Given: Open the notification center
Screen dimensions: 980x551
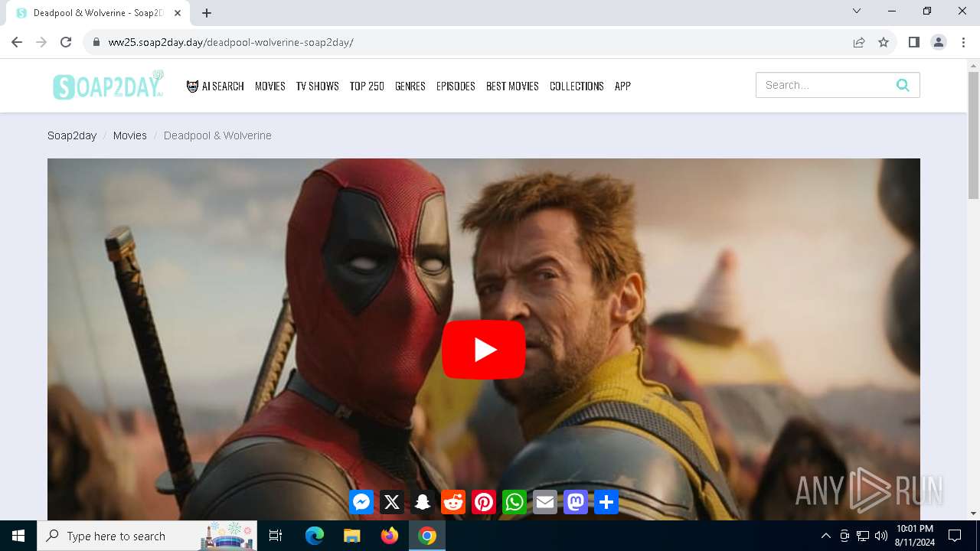Looking at the screenshot, I should pos(955,536).
